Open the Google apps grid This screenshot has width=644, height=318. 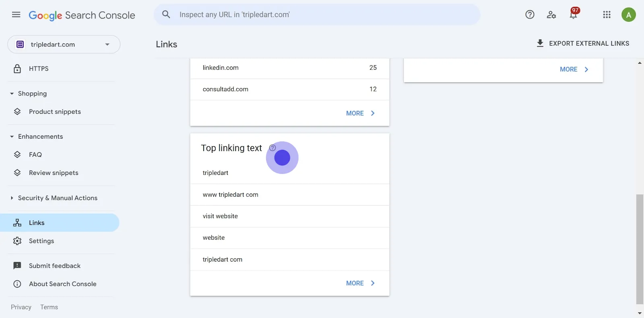(x=607, y=15)
